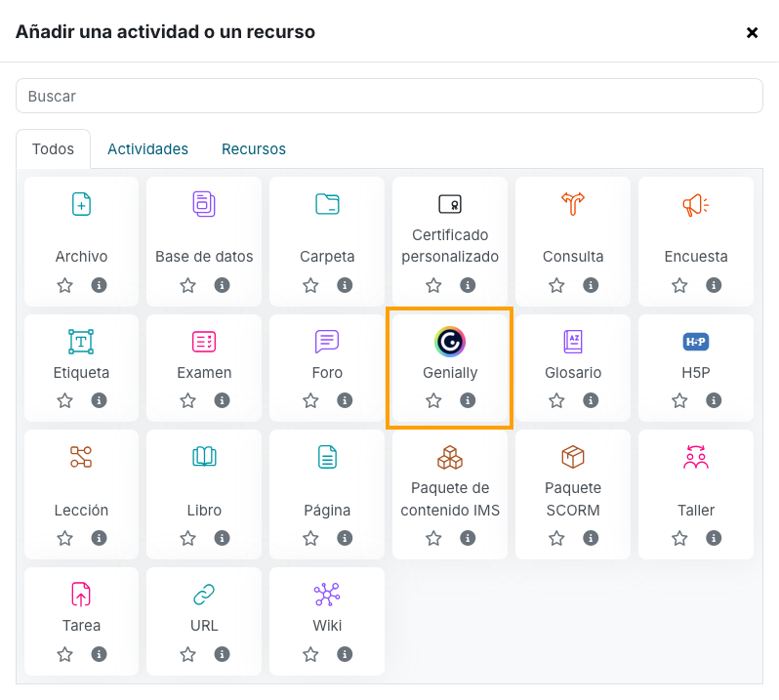Star the Examen activity as favorite

click(187, 400)
